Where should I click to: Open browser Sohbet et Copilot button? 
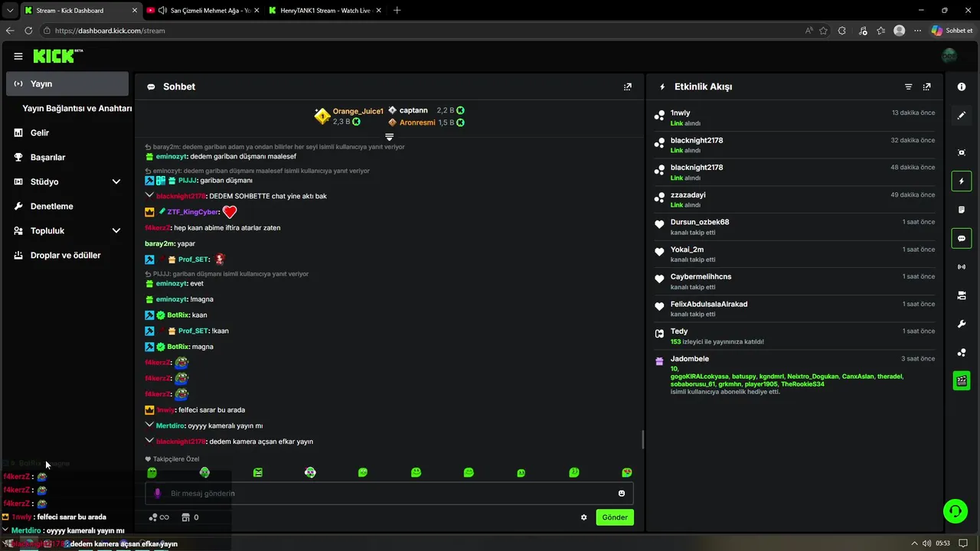(952, 31)
